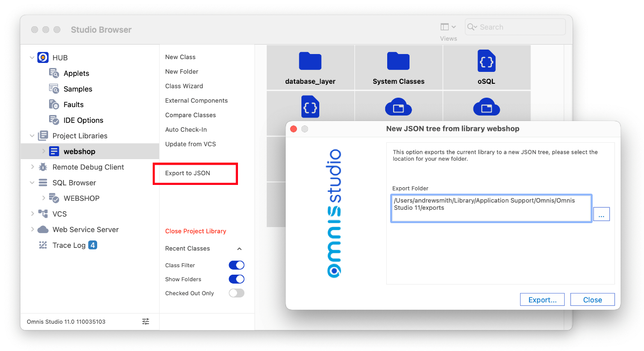Disable the Show Folders switch

point(236,279)
